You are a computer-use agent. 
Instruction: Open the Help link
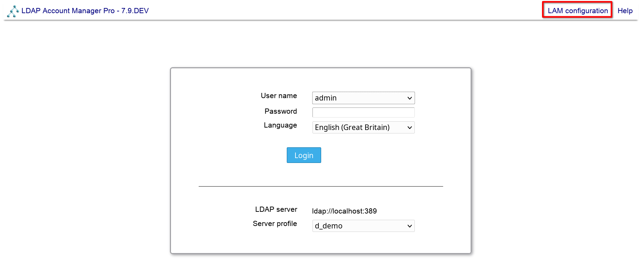tap(625, 11)
